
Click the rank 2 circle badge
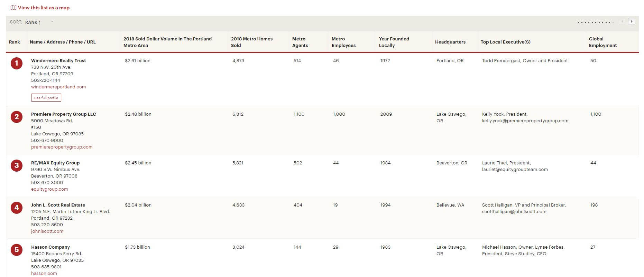click(17, 117)
